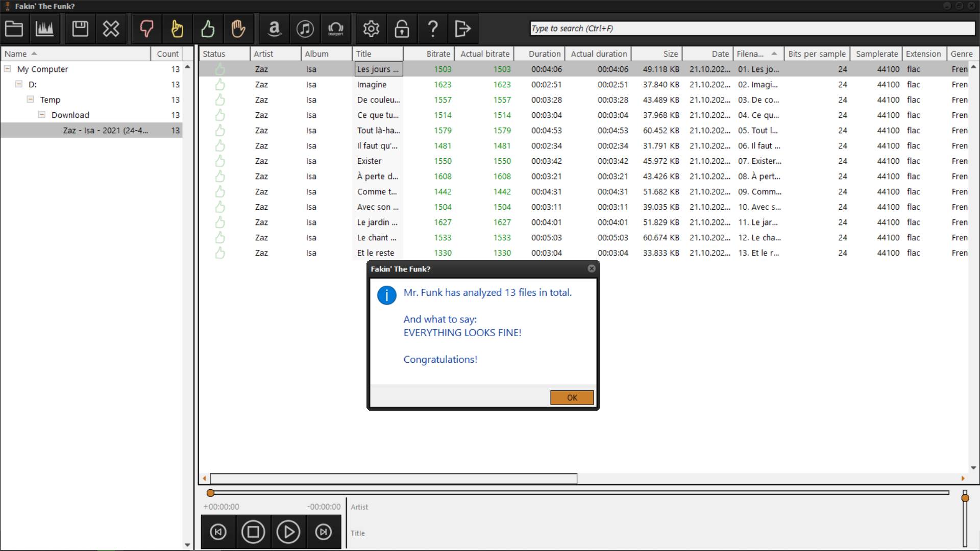Click the crossed tools remove icon

[x=111, y=29]
